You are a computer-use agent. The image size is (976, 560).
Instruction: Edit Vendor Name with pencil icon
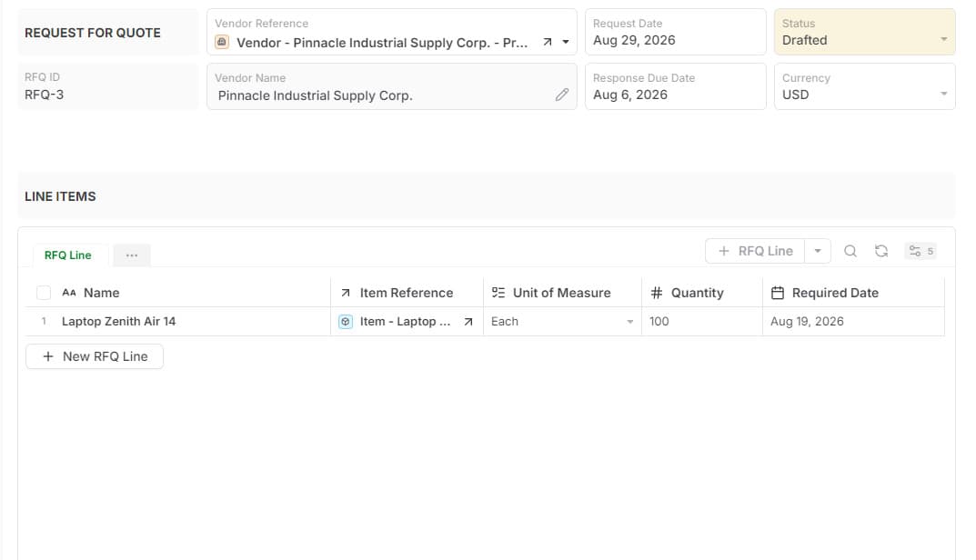point(562,95)
